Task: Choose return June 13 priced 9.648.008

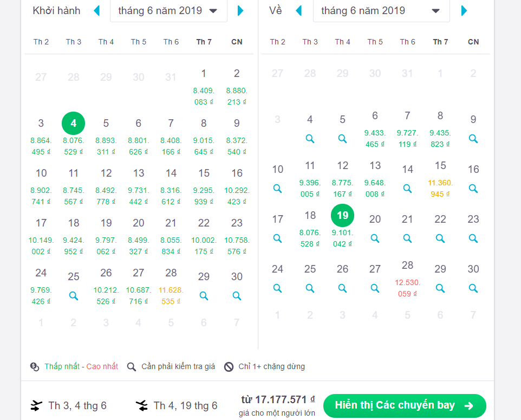Action: [x=375, y=179]
